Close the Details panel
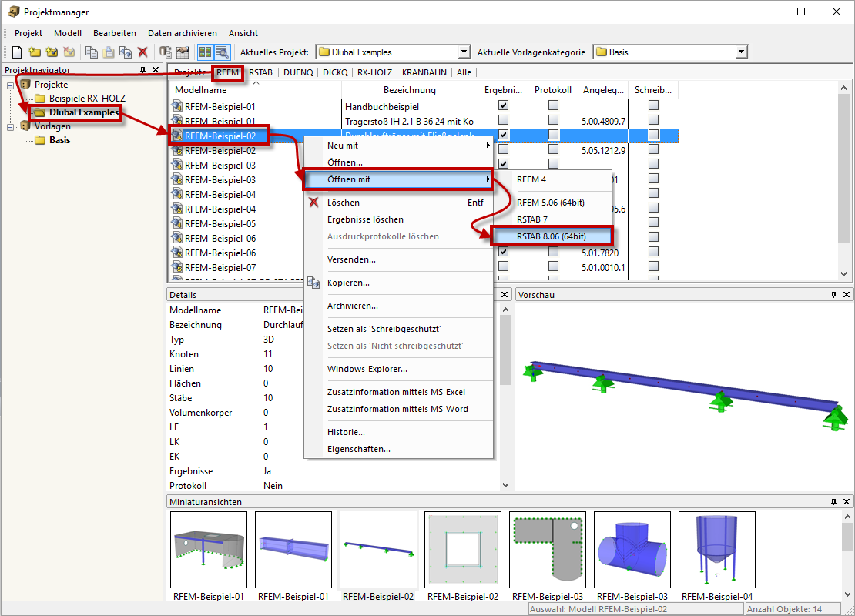Image resolution: width=855 pixels, height=616 pixels. (505, 295)
